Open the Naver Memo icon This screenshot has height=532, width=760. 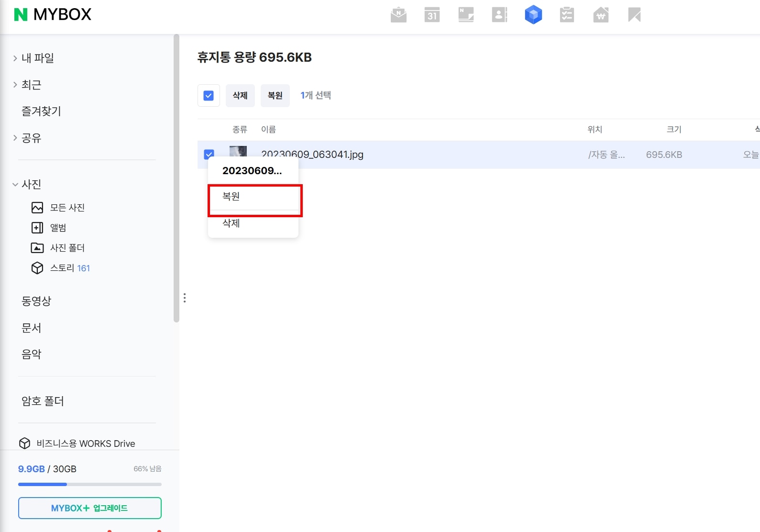466,15
